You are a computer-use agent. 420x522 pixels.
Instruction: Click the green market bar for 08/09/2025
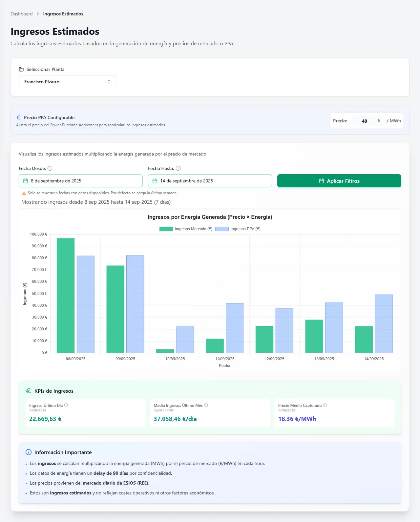click(66, 295)
